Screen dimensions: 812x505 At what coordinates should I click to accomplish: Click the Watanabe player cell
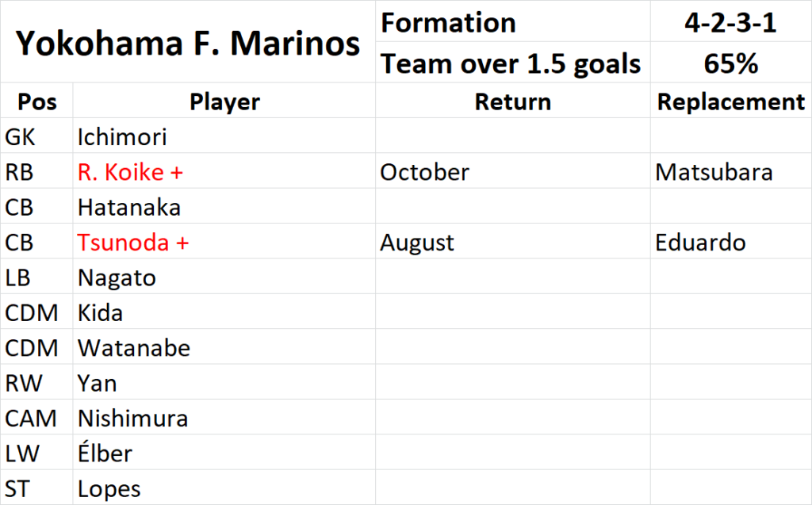[224, 347]
